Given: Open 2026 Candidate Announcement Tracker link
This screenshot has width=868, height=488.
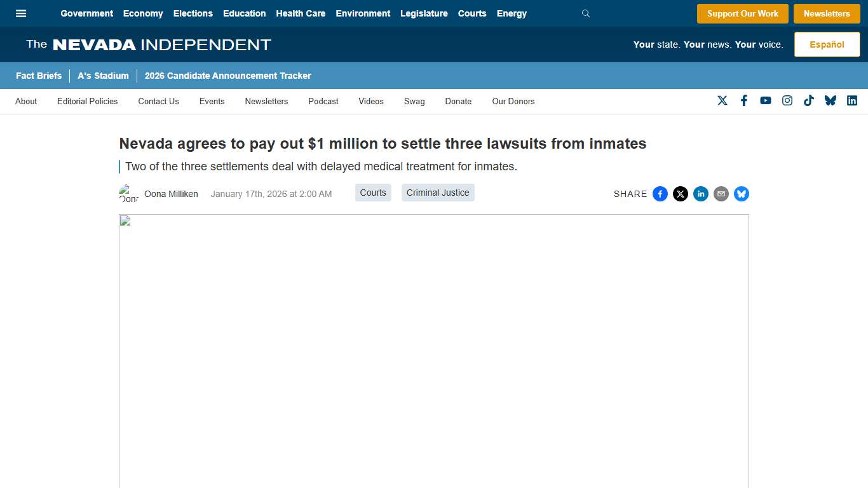Looking at the screenshot, I should (x=227, y=76).
